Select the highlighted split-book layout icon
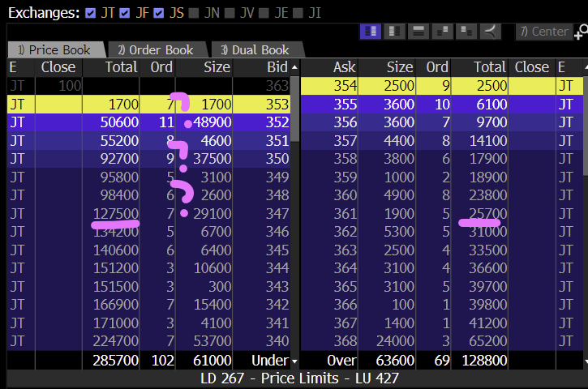The width and height of the screenshot is (588, 389). click(371, 32)
